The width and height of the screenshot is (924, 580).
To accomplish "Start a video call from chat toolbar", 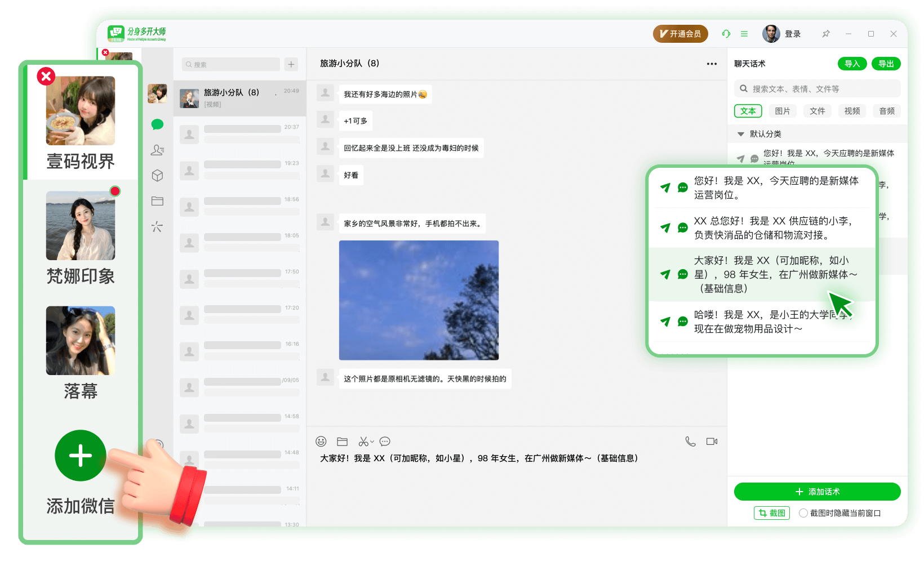I will 712,441.
